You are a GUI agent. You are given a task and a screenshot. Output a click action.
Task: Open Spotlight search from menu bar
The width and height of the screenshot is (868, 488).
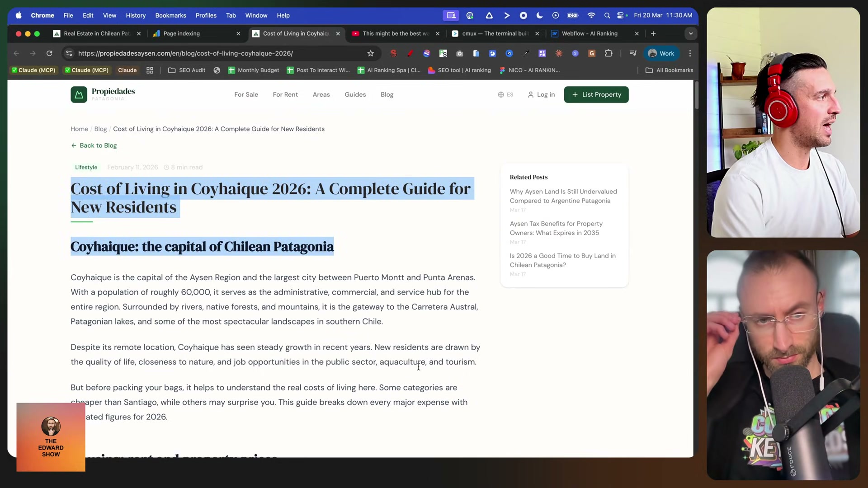[607, 15]
